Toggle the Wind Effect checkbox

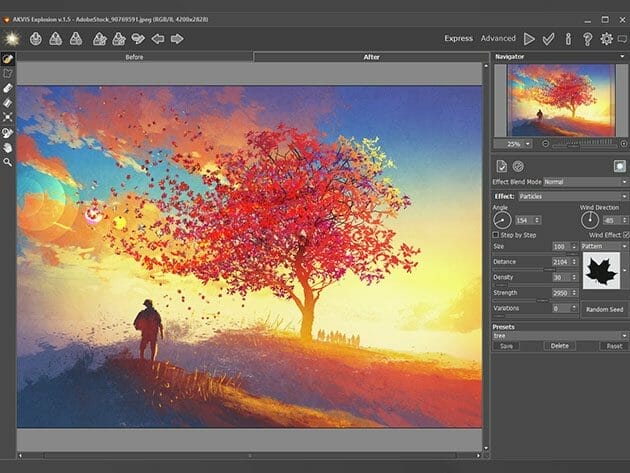(x=626, y=234)
